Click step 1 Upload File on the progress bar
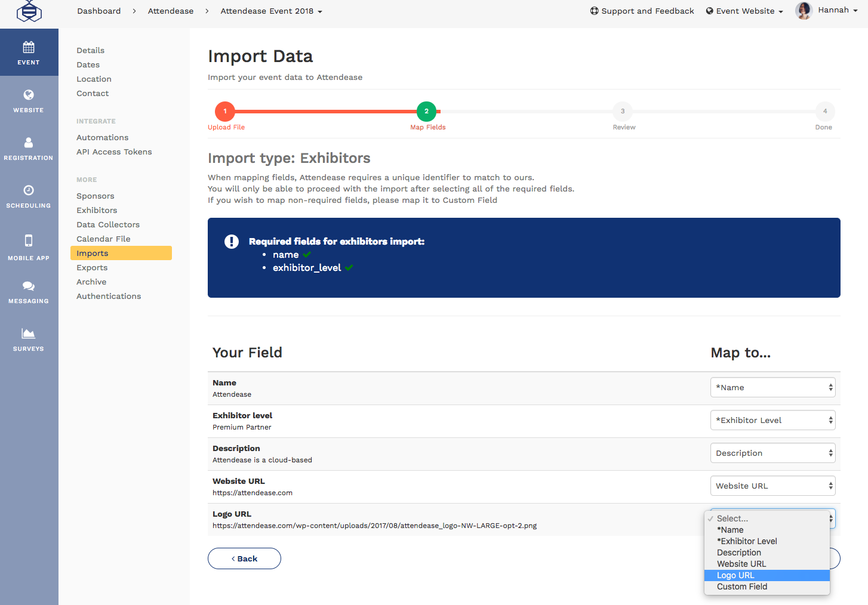This screenshot has height=605, width=868. [x=225, y=110]
